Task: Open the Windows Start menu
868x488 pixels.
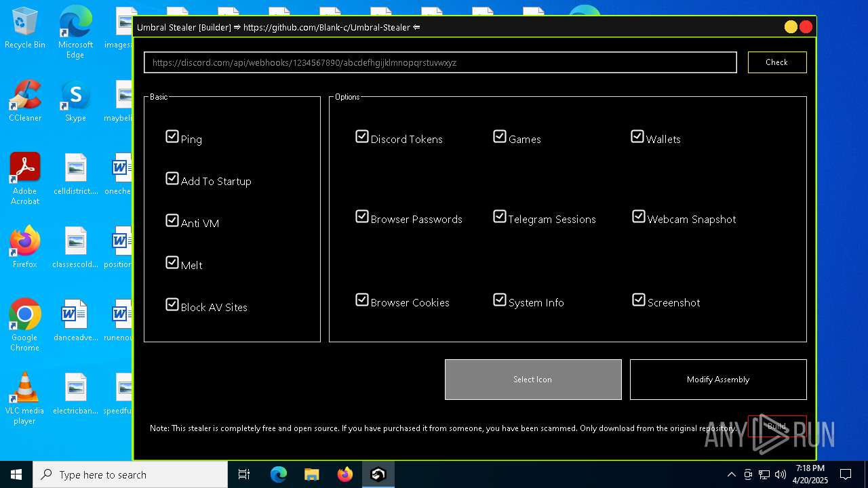Action: click(x=16, y=474)
